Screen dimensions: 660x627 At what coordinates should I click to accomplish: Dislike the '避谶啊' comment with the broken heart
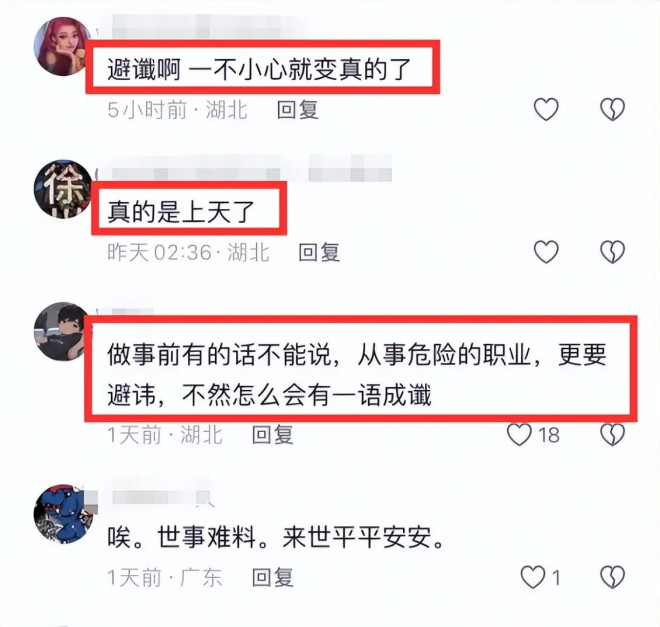point(612,109)
